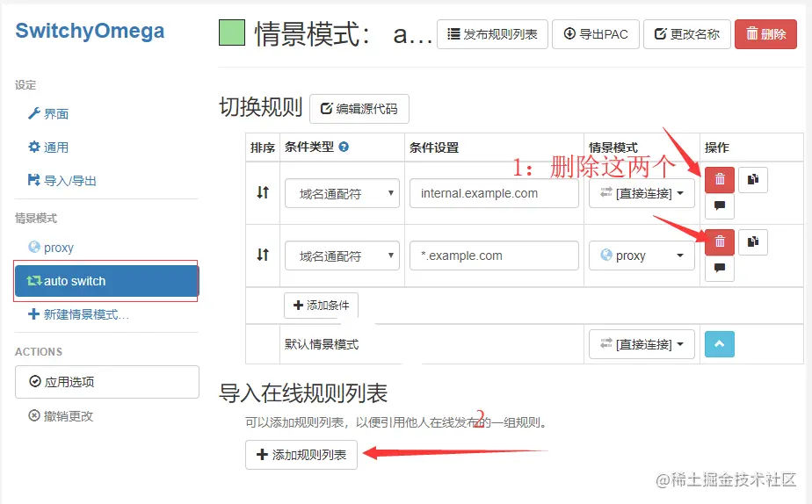Click the help icon beside 条件类型
This screenshot has width=812, height=504.
pos(344,147)
